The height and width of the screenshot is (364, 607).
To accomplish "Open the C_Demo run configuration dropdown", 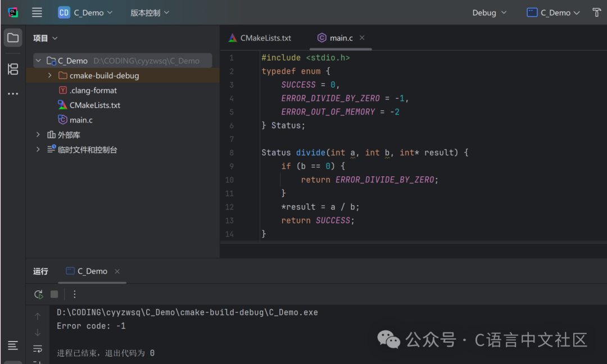I will (x=553, y=13).
